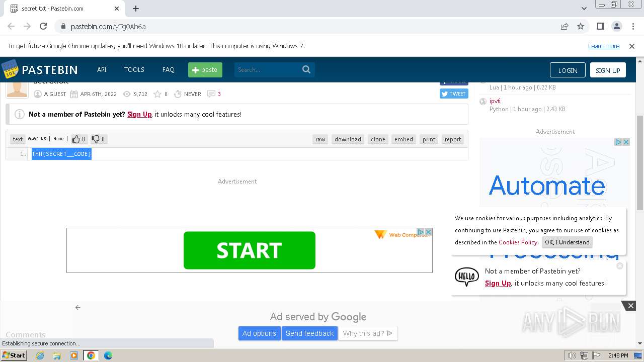Follow the Sign Up link in member notice
This screenshot has width=644, height=362.
click(139, 114)
